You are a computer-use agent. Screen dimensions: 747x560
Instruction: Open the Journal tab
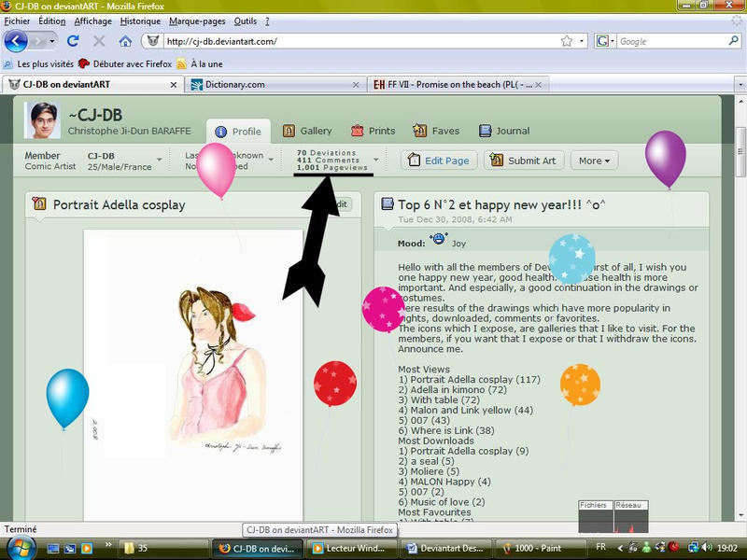click(504, 131)
